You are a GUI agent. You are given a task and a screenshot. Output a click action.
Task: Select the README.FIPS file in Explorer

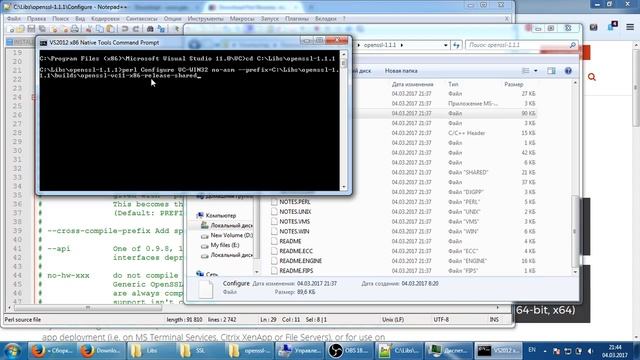click(x=296, y=271)
